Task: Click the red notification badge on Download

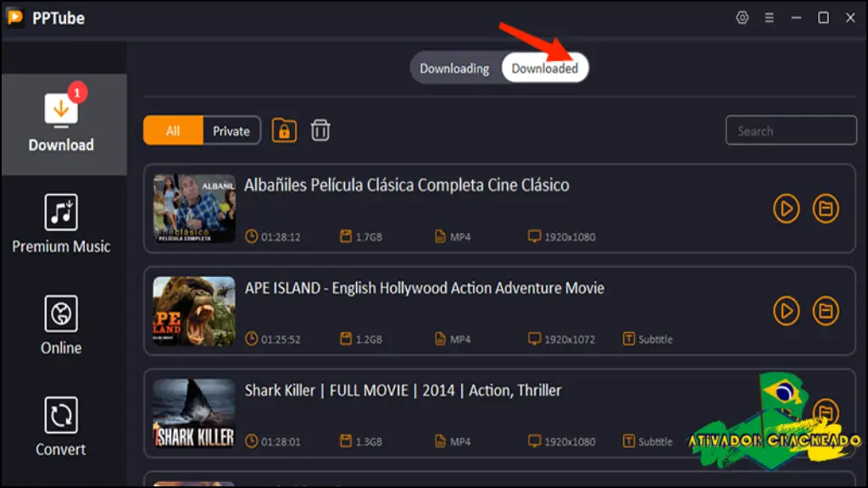Action: (x=77, y=93)
